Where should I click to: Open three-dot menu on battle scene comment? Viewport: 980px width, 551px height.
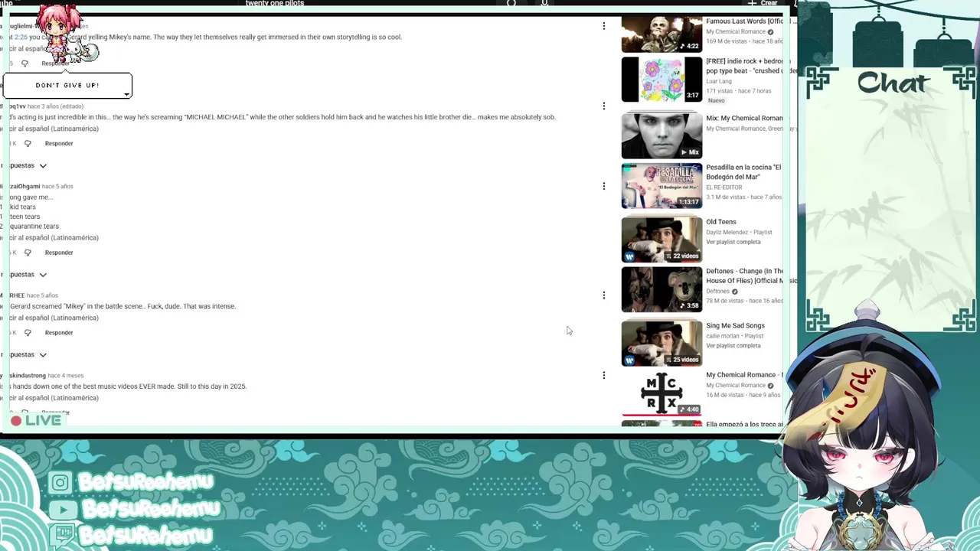coord(603,295)
